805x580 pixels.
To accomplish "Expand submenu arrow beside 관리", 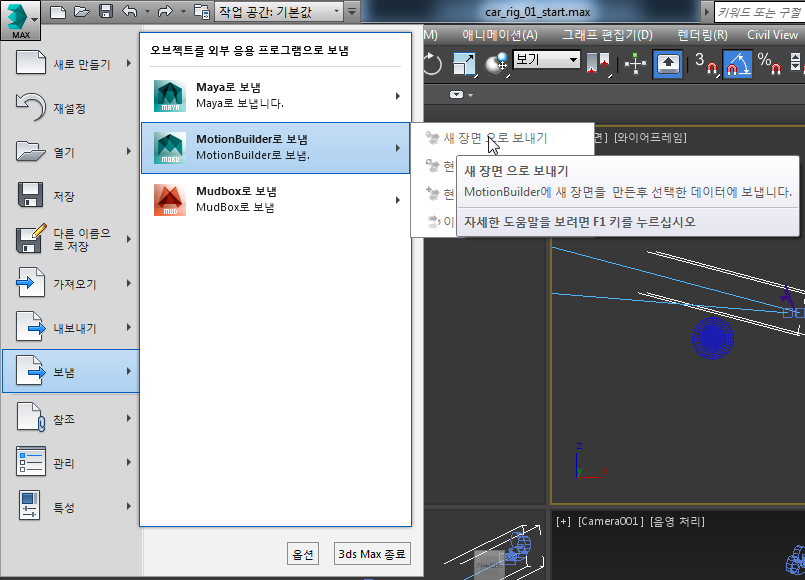I will click(x=129, y=462).
